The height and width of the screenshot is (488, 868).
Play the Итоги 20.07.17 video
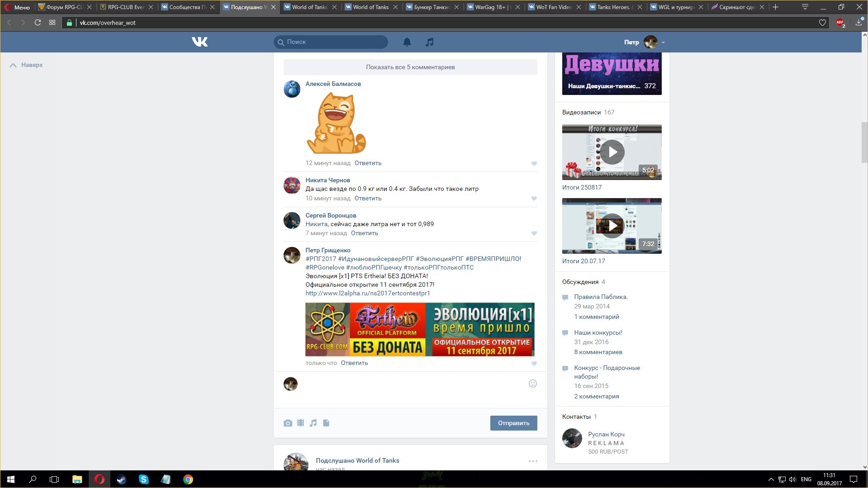(x=612, y=226)
